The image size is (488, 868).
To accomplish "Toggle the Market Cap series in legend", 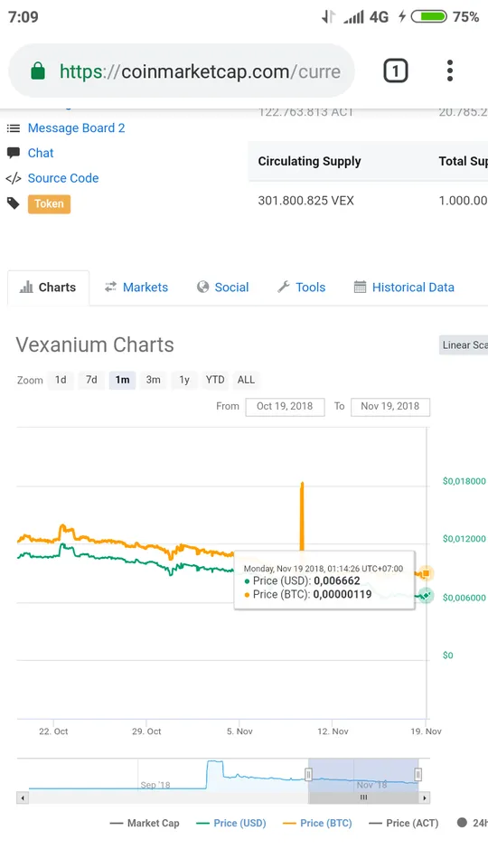I will [x=145, y=823].
